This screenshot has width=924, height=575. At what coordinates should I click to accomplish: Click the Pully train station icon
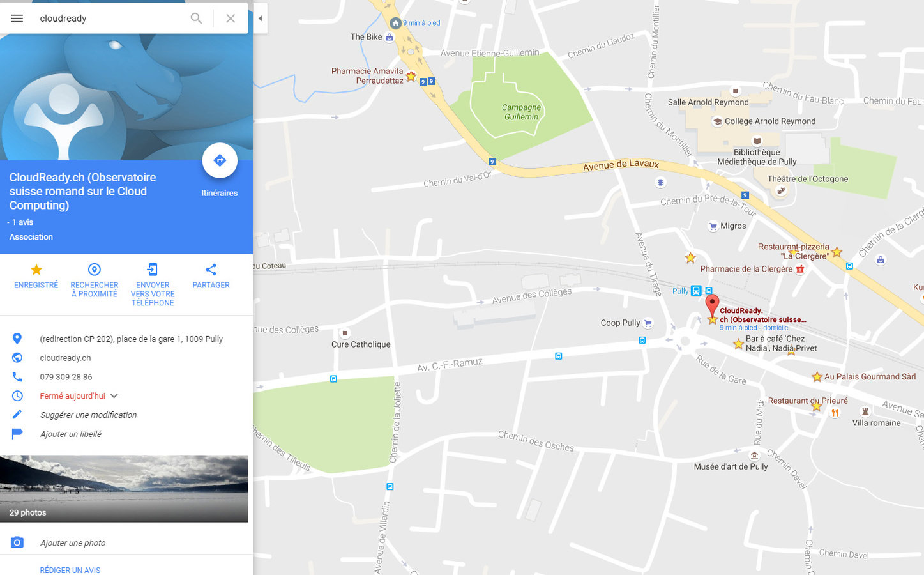click(696, 291)
